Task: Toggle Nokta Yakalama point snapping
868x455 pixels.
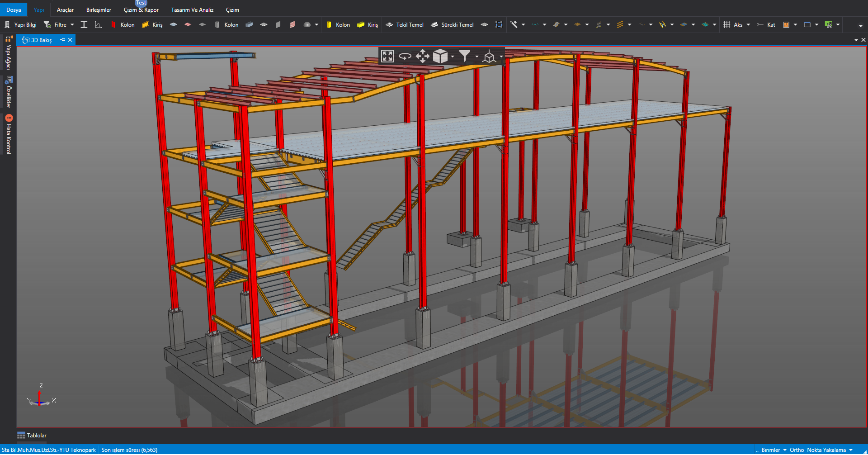Action: 826,450
